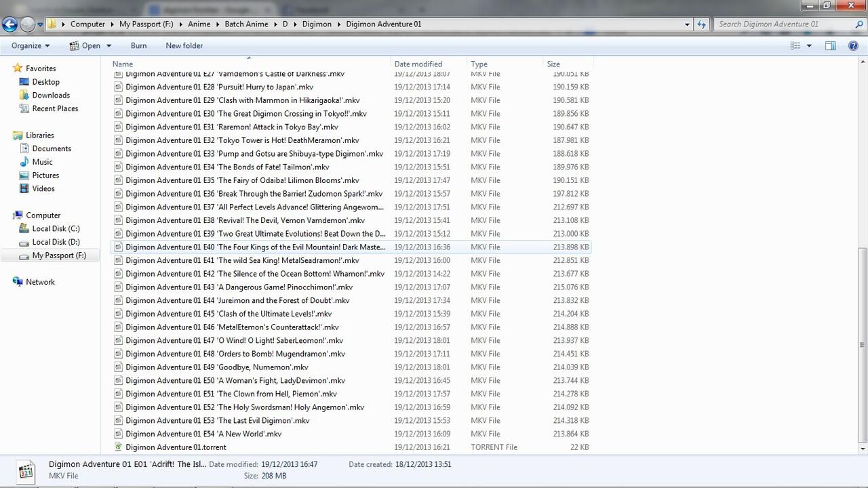The height and width of the screenshot is (488, 868).
Task: Click Burn in the toolbar
Action: 138,45
